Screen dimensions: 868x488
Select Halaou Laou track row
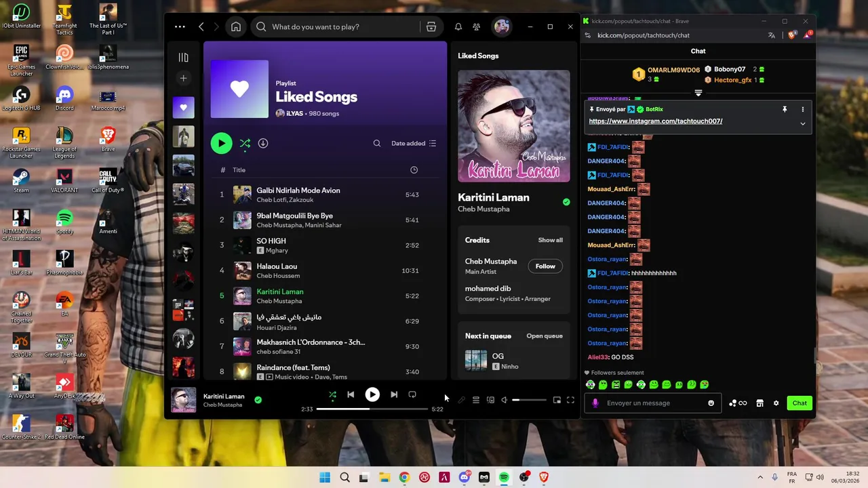[325, 270]
